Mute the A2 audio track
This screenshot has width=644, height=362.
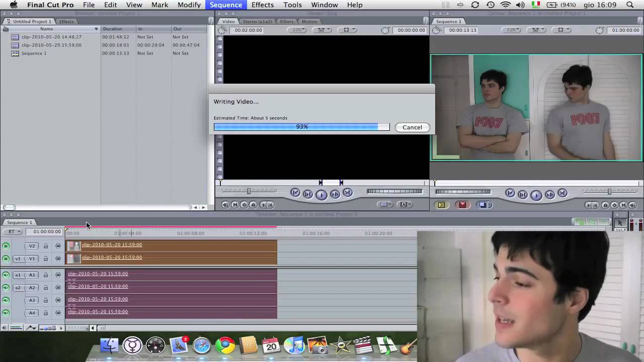pyautogui.click(x=6, y=288)
